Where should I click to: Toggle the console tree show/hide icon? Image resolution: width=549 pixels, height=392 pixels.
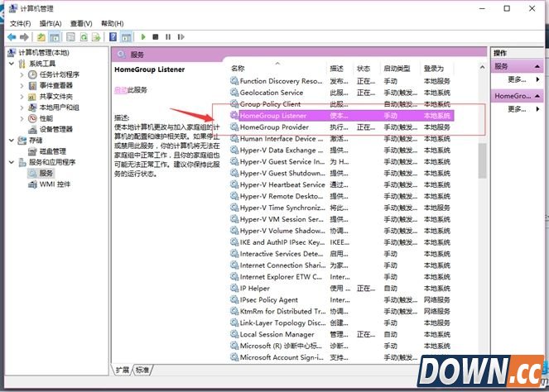pos(55,36)
